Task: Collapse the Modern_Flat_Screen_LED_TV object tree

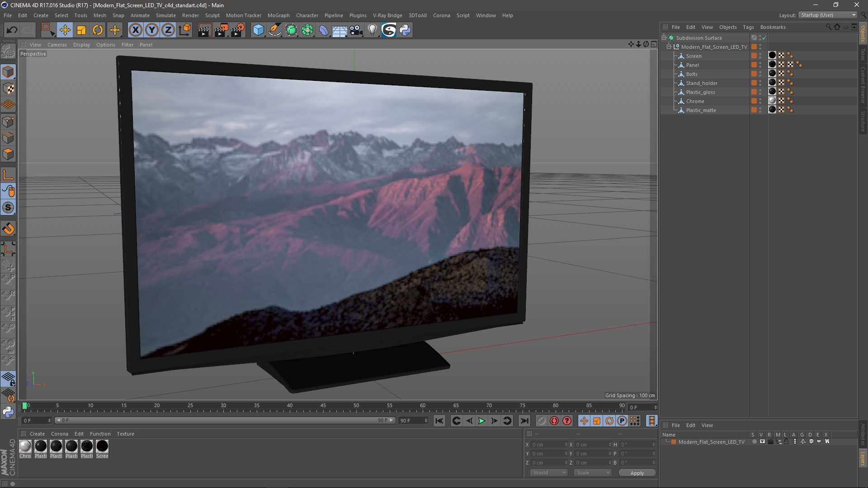Action: [x=669, y=47]
